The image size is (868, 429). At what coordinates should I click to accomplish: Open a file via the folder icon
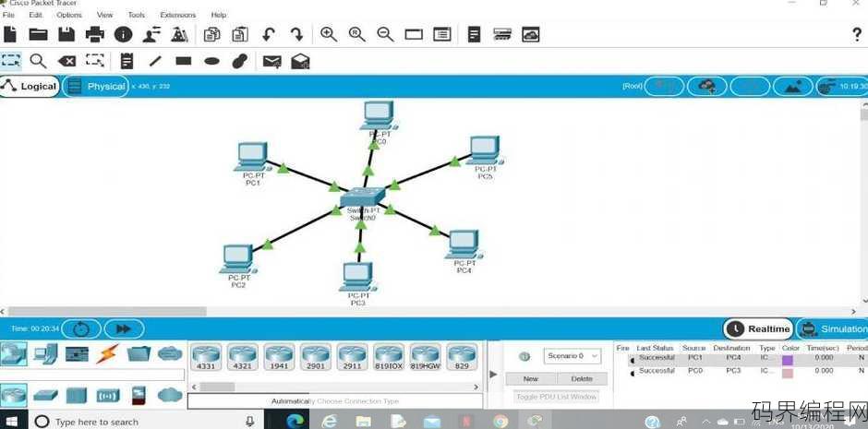pyautogui.click(x=38, y=34)
